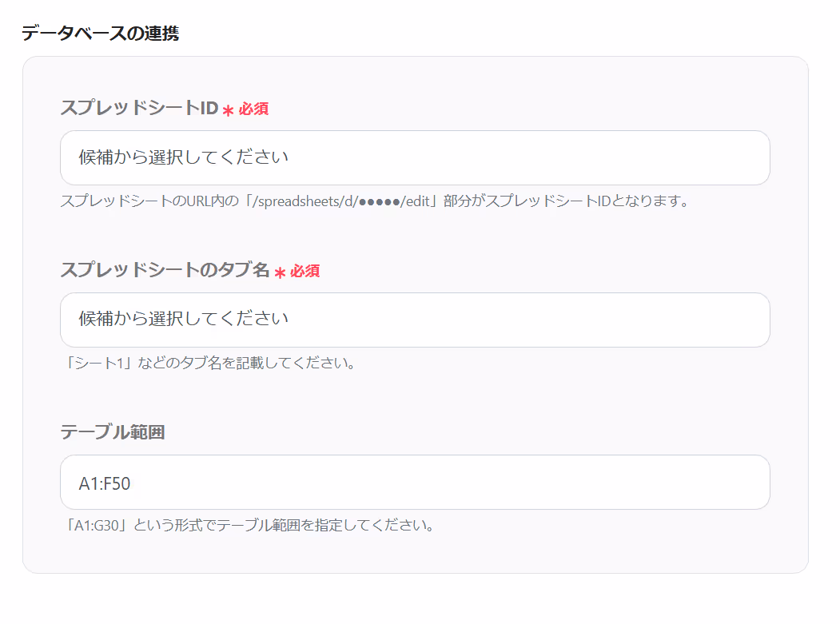Click the スプレッドシートID label
Viewport: 840px width, 624px height.
coord(139,108)
